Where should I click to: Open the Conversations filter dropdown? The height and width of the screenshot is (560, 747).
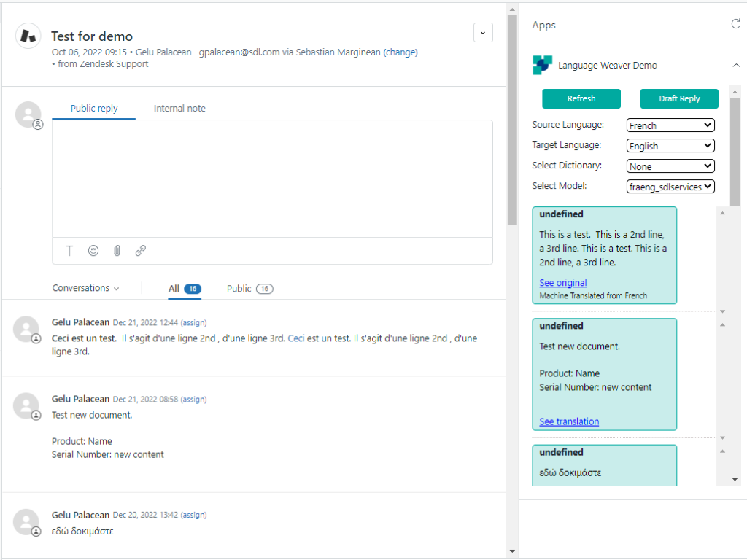(x=85, y=288)
